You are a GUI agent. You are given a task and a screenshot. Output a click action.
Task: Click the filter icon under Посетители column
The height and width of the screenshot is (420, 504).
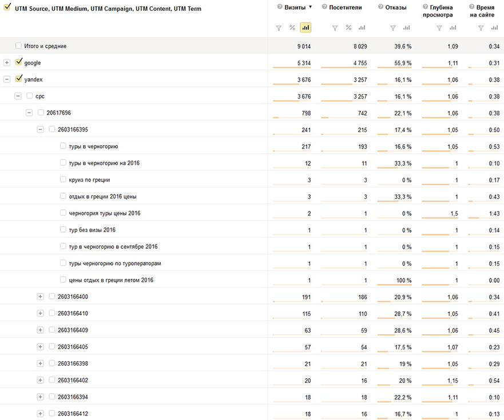point(335,27)
